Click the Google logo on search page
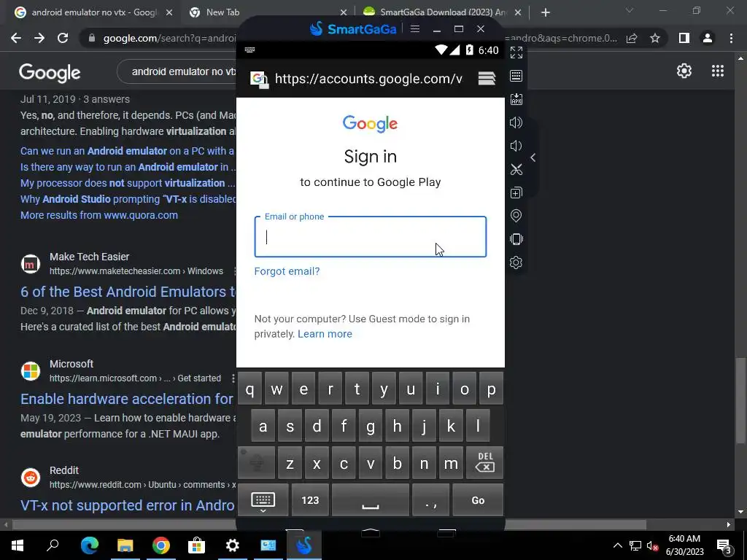The image size is (747, 560). (x=50, y=73)
